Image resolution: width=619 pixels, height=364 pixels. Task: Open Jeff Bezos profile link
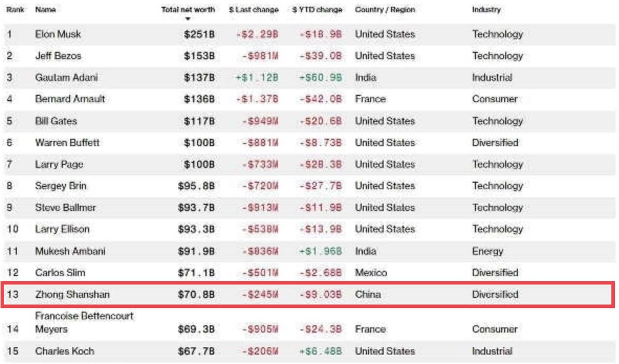coord(58,56)
